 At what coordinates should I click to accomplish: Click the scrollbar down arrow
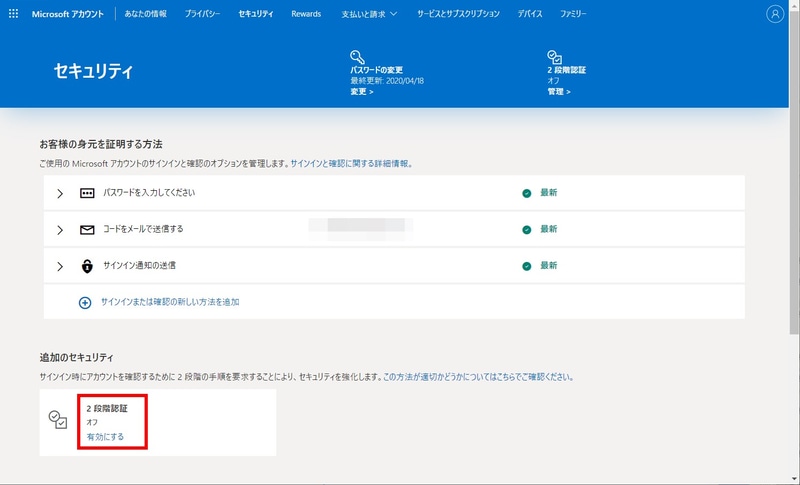[x=794, y=479]
